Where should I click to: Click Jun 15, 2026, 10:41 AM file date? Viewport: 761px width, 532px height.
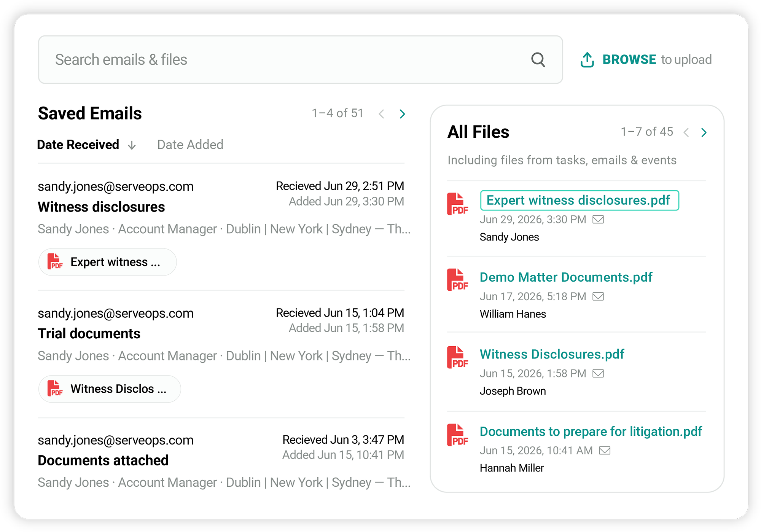click(536, 451)
